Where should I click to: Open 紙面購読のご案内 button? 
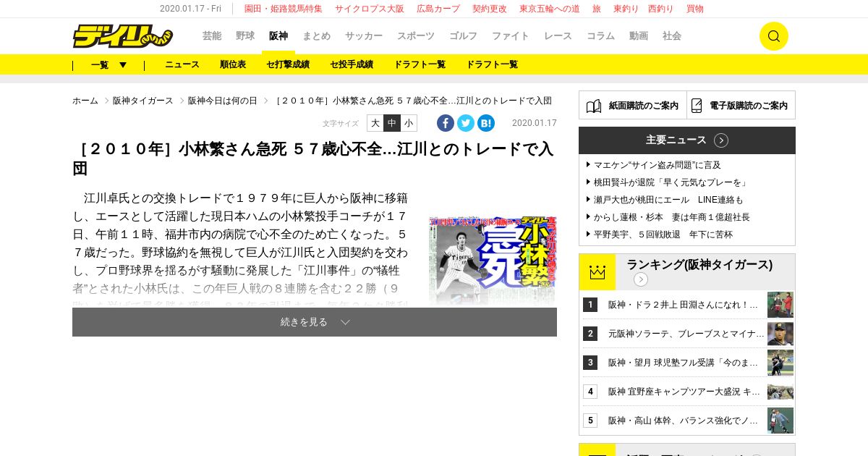633,105
